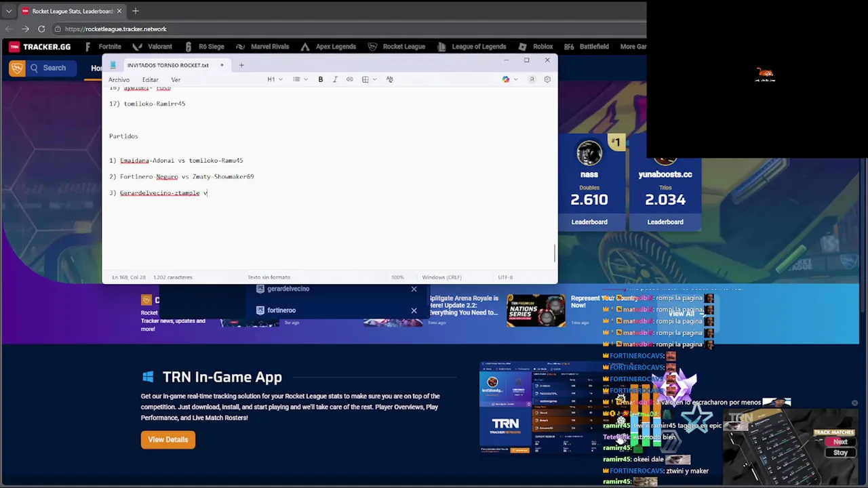Toggle bold formatting in Notepad
868x488 pixels.
pos(321,79)
